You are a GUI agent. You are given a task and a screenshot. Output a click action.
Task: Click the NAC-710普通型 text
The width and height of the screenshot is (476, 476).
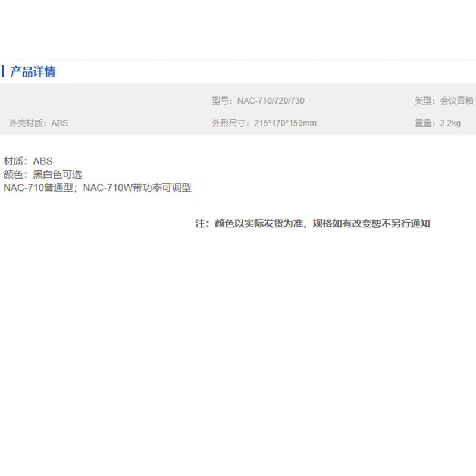(x=38, y=188)
